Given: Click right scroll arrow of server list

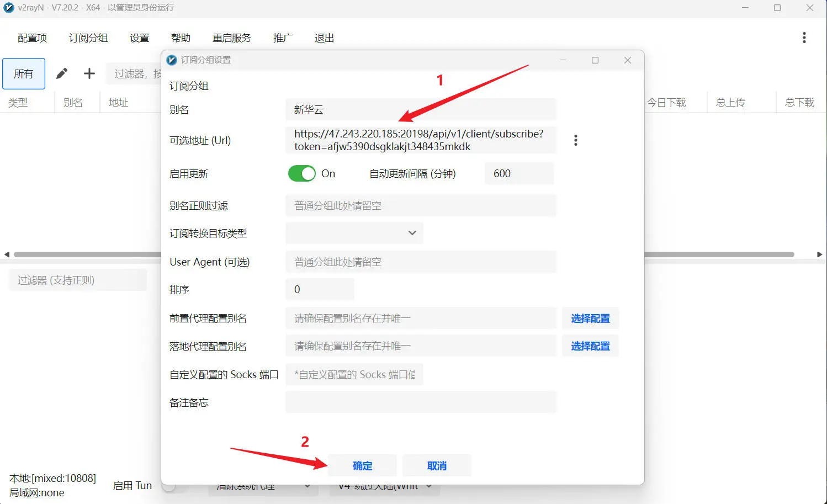Looking at the screenshot, I should click(820, 254).
